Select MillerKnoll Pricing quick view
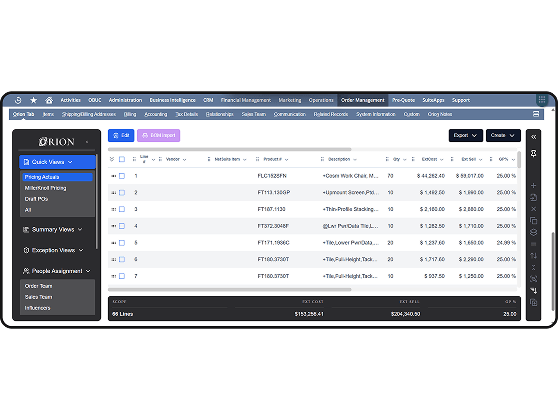This screenshot has width=558, height=420. pos(45,188)
